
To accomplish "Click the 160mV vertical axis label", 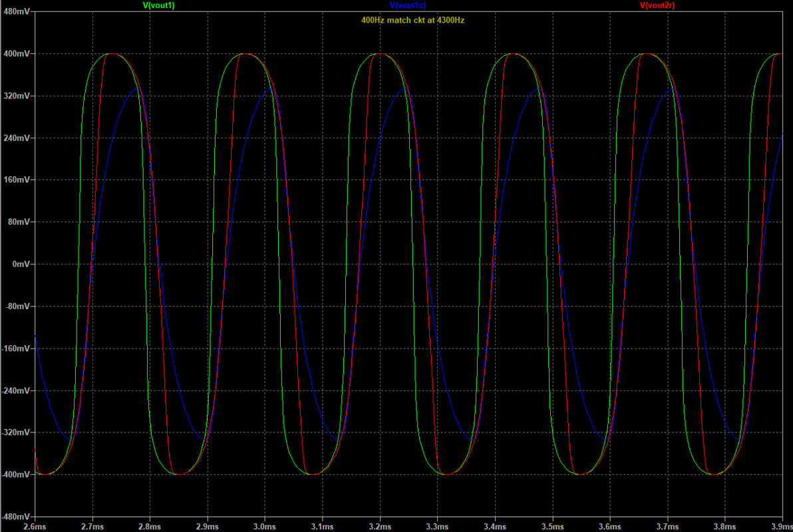I will [16, 180].
